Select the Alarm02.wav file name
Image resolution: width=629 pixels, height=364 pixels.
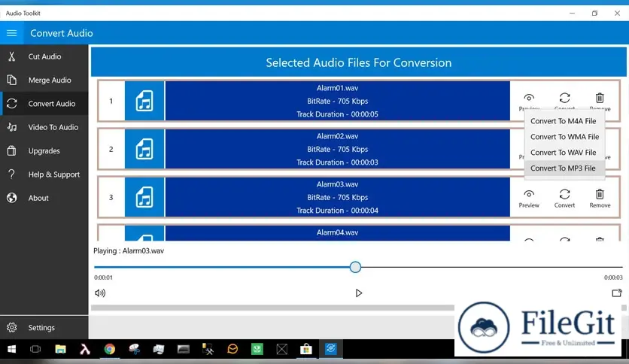click(337, 136)
